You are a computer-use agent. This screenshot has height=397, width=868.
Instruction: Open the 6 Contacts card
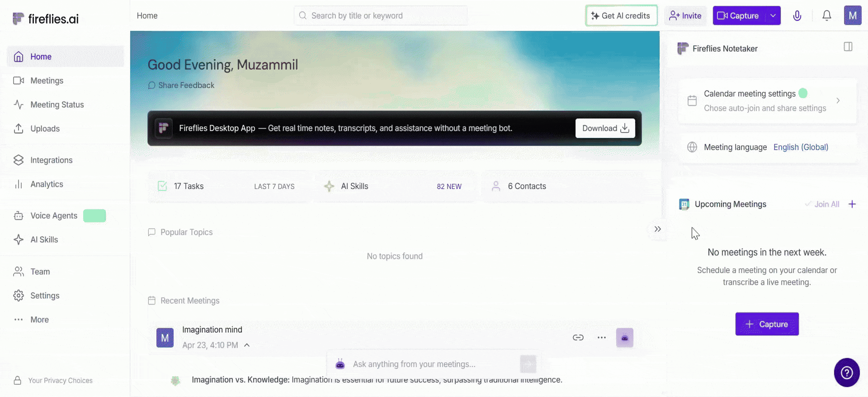point(562,186)
